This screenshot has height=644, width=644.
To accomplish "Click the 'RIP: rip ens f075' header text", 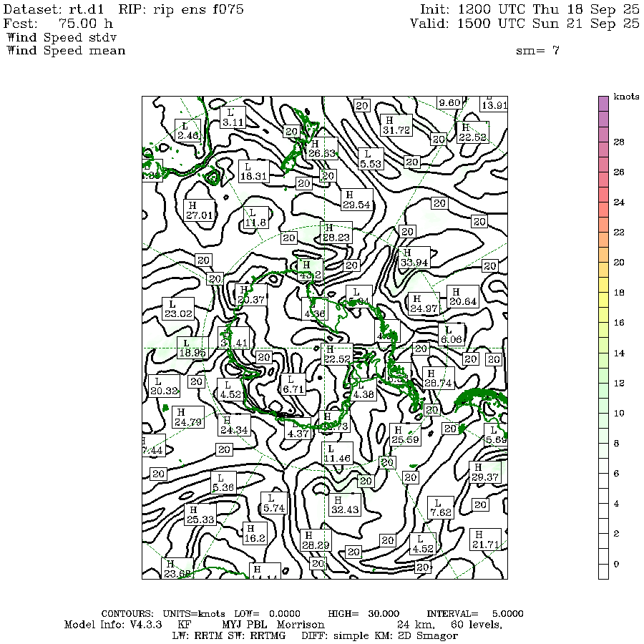I will [x=181, y=9].
